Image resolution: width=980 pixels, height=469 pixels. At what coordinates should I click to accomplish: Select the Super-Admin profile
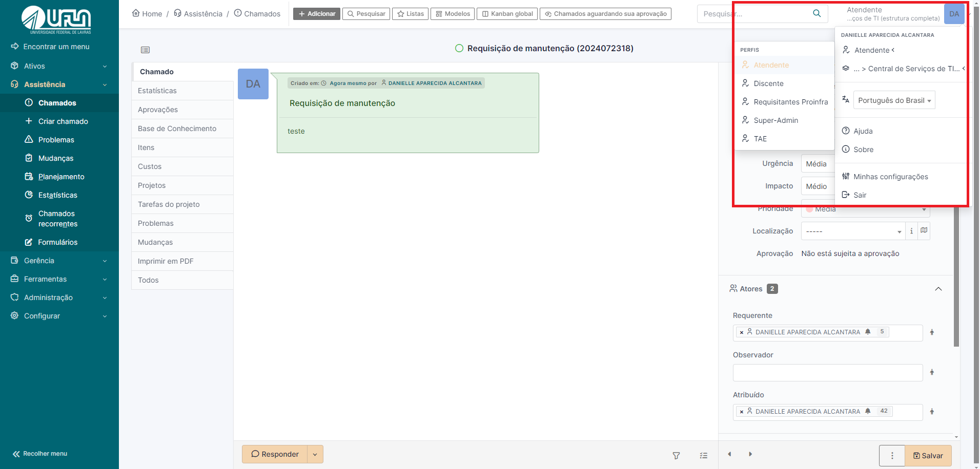784,120
